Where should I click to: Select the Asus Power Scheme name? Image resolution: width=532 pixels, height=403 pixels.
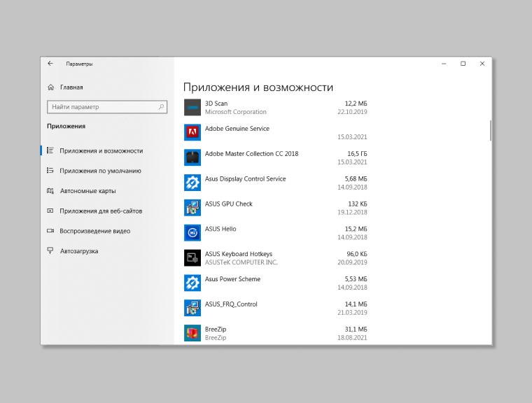(232, 279)
